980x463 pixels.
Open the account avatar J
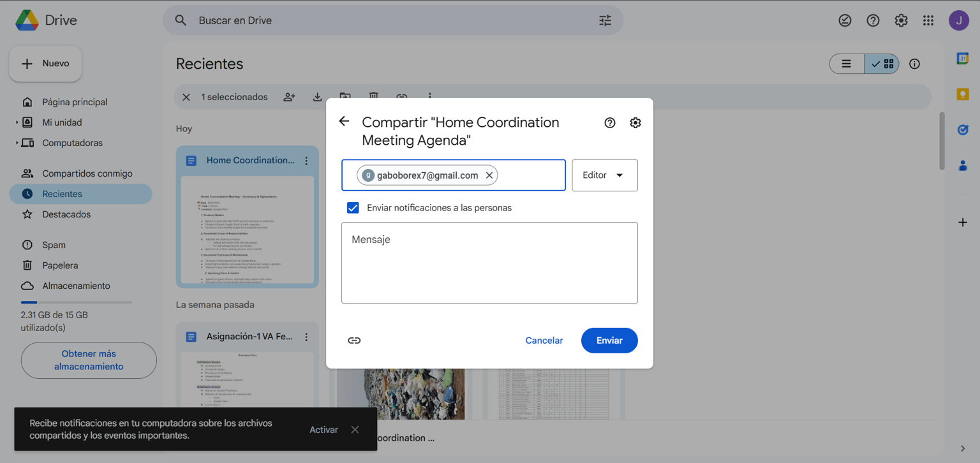959,20
